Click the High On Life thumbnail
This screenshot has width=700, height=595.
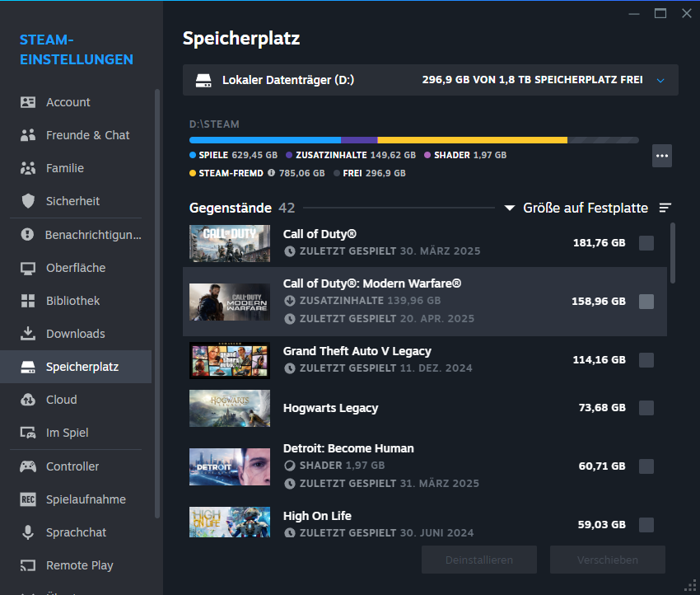click(x=230, y=522)
